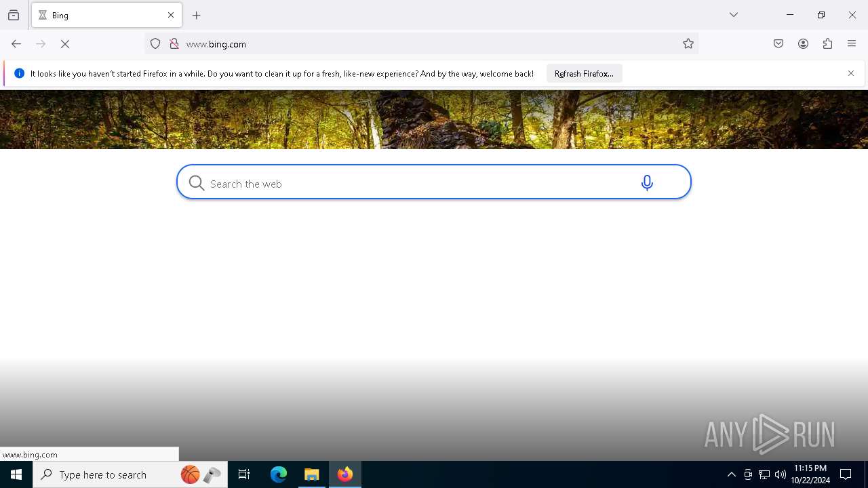This screenshot has width=868, height=488.
Task: Select the Bing tab
Action: tap(106, 15)
